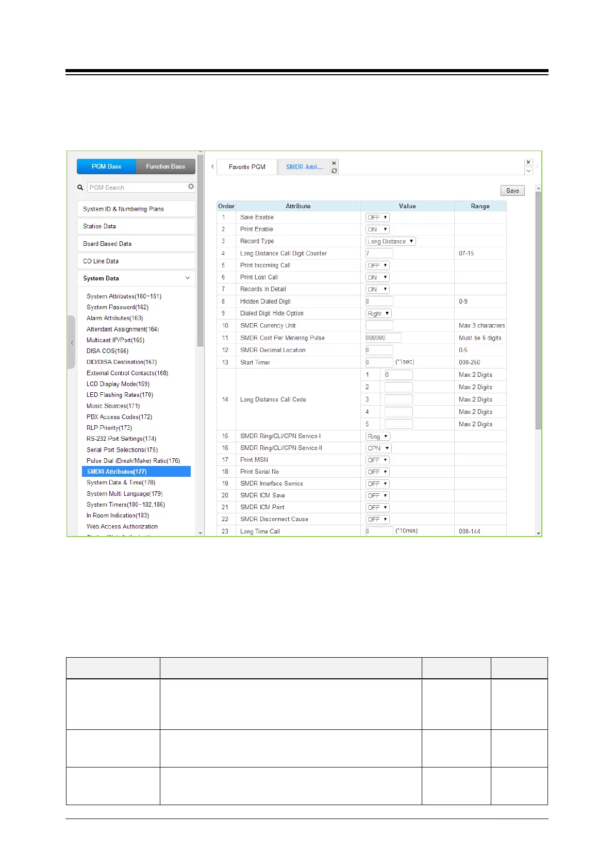This screenshot has height=868, width=614.
Task: Click the Long Distance Call Digit Counter field
Action: pos(379,253)
